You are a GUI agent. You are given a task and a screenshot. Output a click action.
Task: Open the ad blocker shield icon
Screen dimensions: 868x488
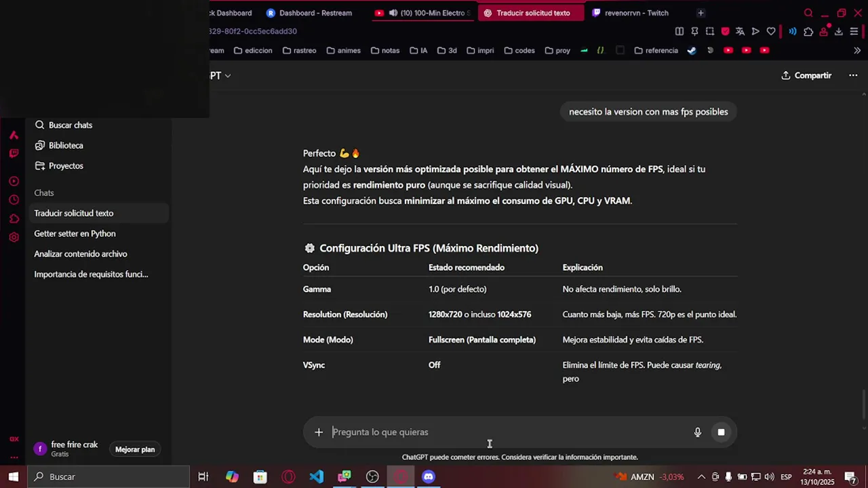725,31
